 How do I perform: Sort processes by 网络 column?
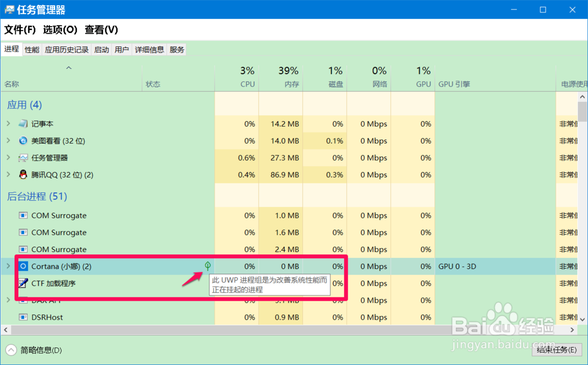tap(369, 78)
